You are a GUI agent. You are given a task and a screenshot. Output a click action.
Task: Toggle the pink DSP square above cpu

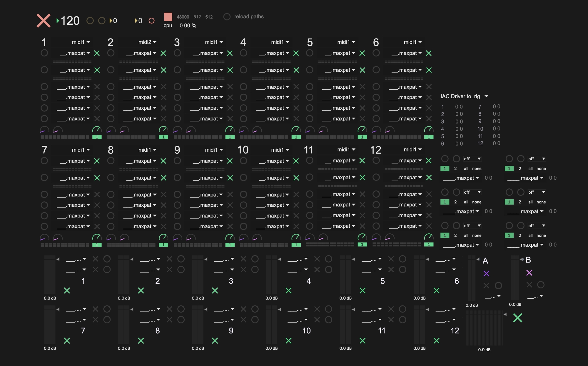168,17
